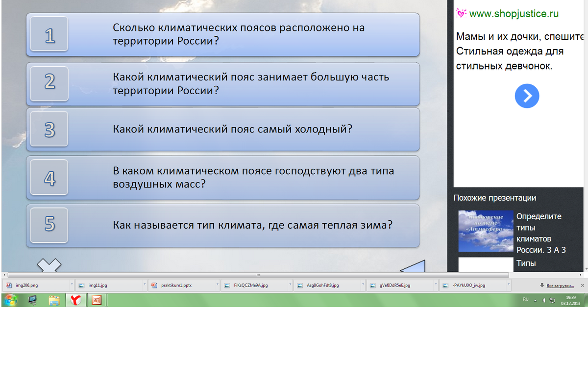Image resolution: width=588 pixels, height=390 pixels.
Task: Open downloaded file img11.jpg
Action: (x=108, y=285)
